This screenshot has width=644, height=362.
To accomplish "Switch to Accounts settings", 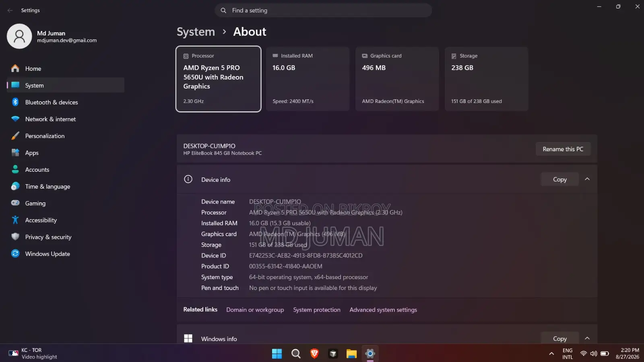I will pyautogui.click(x=66, y=170).
